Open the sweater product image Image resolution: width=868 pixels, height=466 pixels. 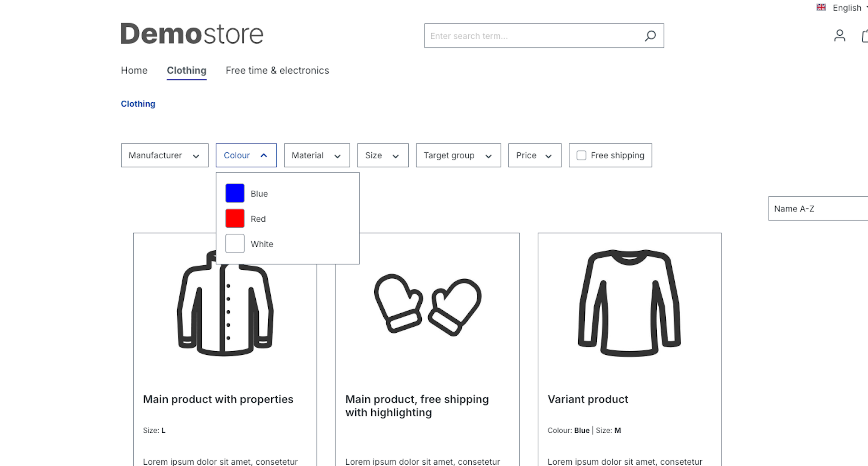click(629, 303)
